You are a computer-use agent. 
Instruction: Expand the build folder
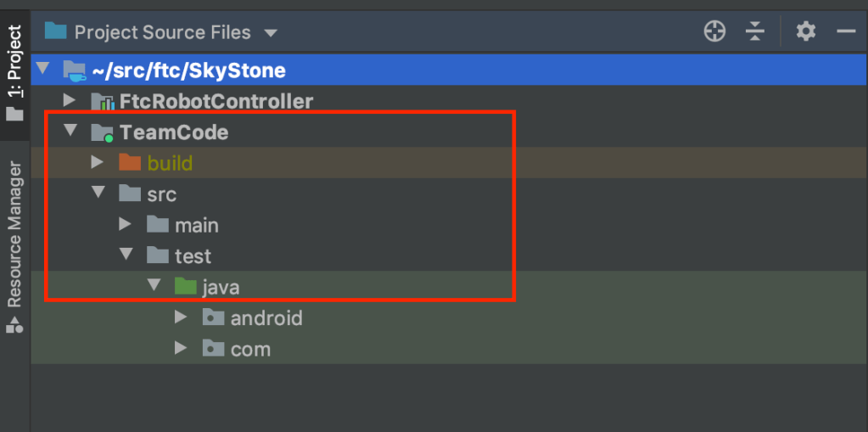click(98, 162)
